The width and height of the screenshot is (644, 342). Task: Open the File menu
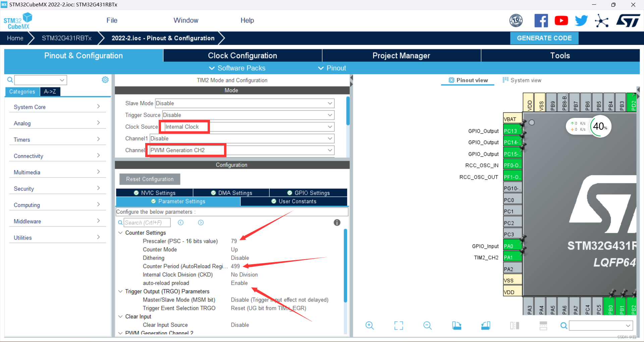112,20
